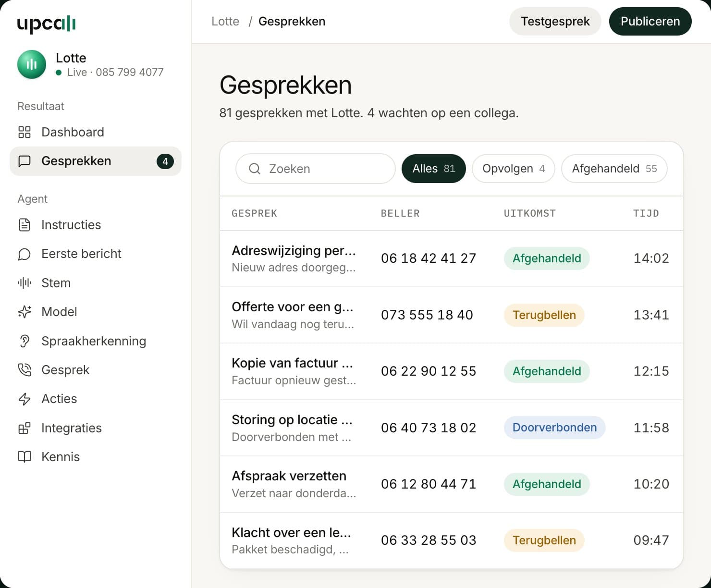
Task: Click the Stem waveform icon
Action: coord(25,283)
